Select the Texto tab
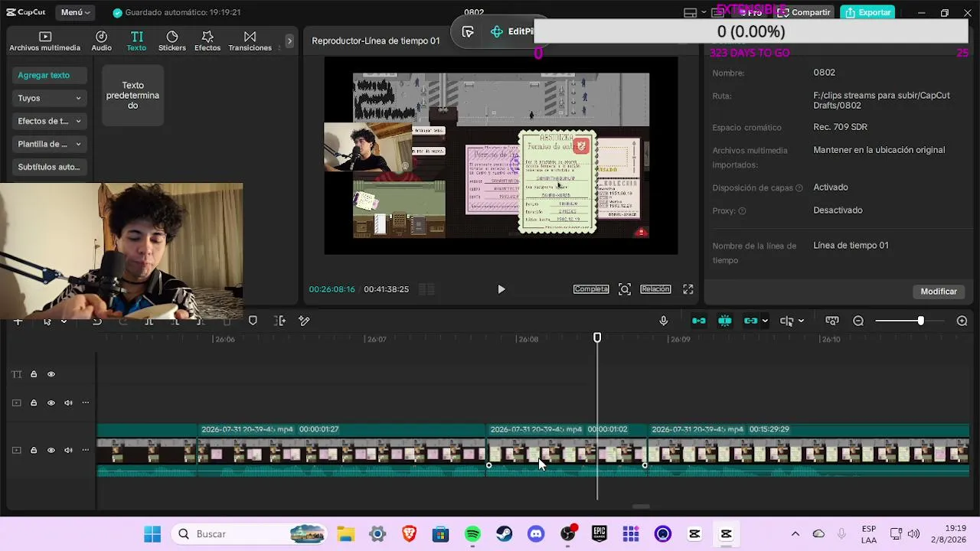This screenshot has height=551, width=980. (x=136, y=41)
